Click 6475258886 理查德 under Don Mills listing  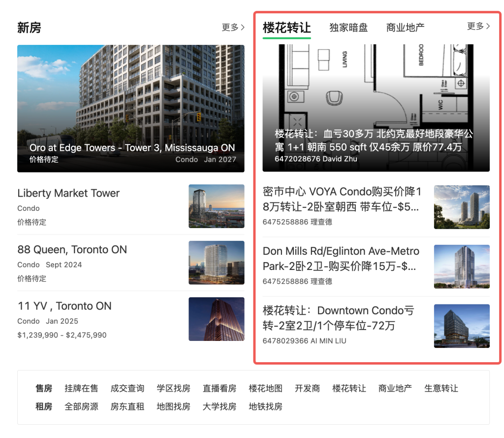[x=297, y=282]
